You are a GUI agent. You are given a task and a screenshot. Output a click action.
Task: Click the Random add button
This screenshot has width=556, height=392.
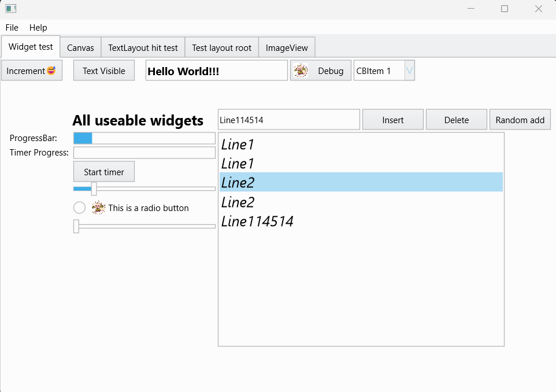coord(520,119)
